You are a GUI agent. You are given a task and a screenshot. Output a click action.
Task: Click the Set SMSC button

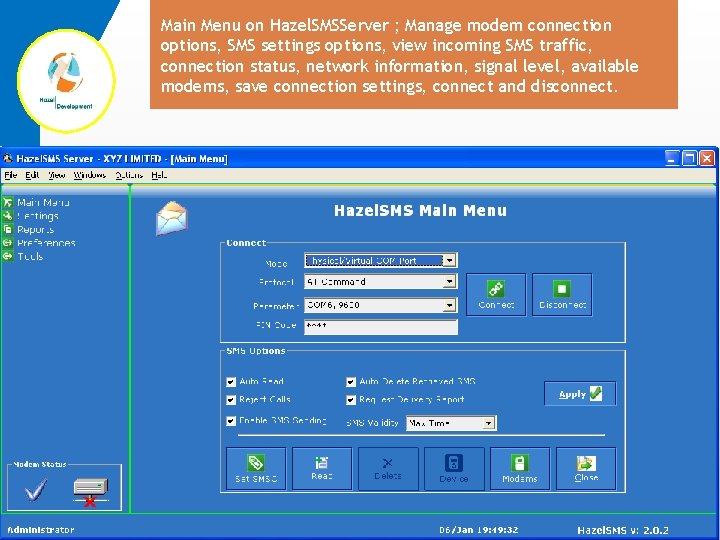click(x=256, y=469)
